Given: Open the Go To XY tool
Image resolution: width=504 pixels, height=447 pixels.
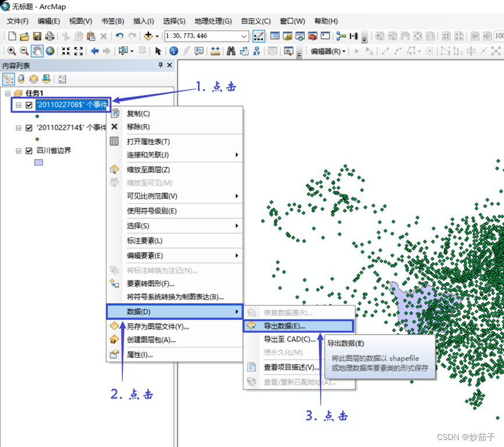Looking at the screenshot, I should (257, 51).
